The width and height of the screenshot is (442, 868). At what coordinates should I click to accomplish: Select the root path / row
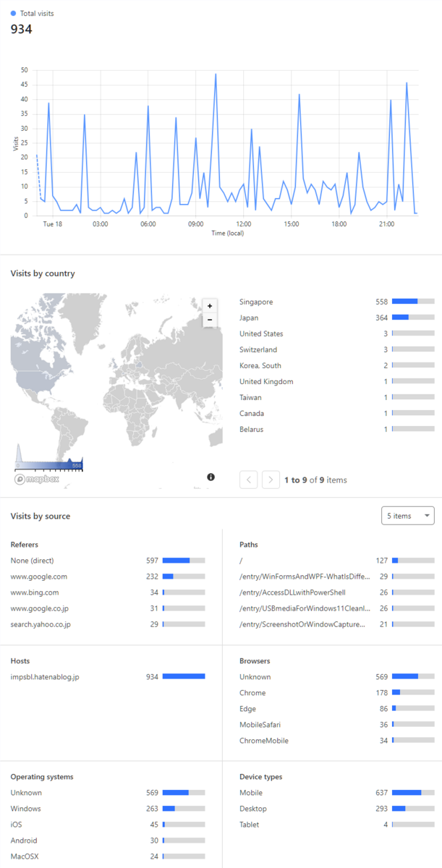point(337,561)
